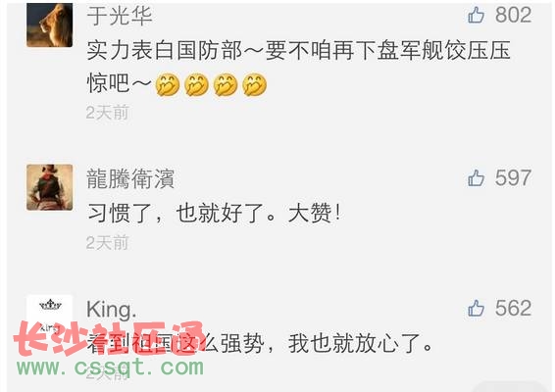Tap thumbs-up icon on 龍騰衛濱's comment
555x392 pixels.
pyautogui.click(x=476, y=177)
